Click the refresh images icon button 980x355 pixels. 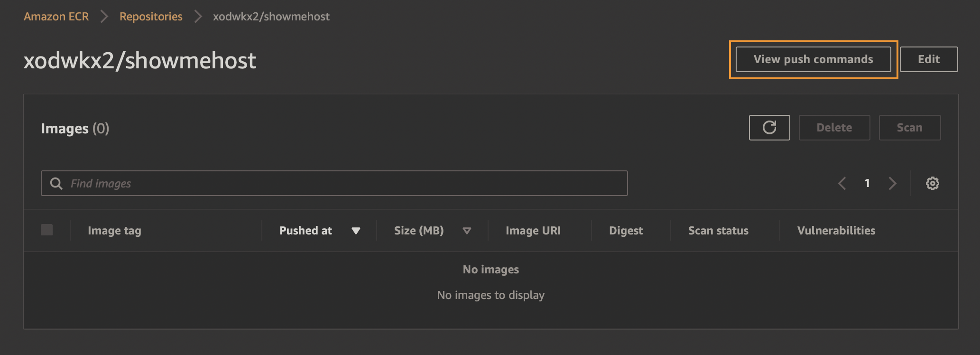click(x=769, y=128)
